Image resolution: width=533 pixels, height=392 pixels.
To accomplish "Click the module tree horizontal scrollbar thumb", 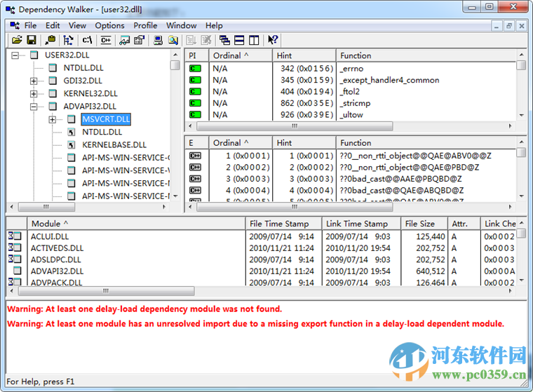I will click(46, 207).
